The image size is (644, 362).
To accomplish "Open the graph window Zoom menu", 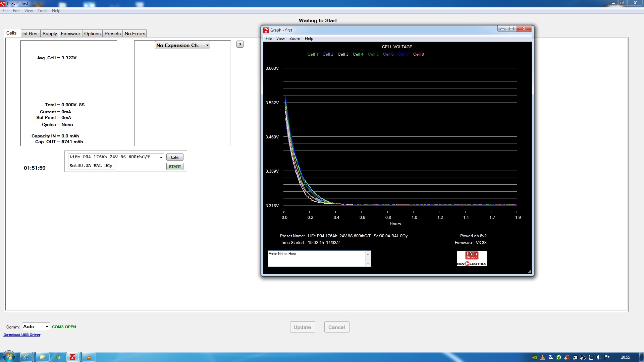I will [294, 39].
